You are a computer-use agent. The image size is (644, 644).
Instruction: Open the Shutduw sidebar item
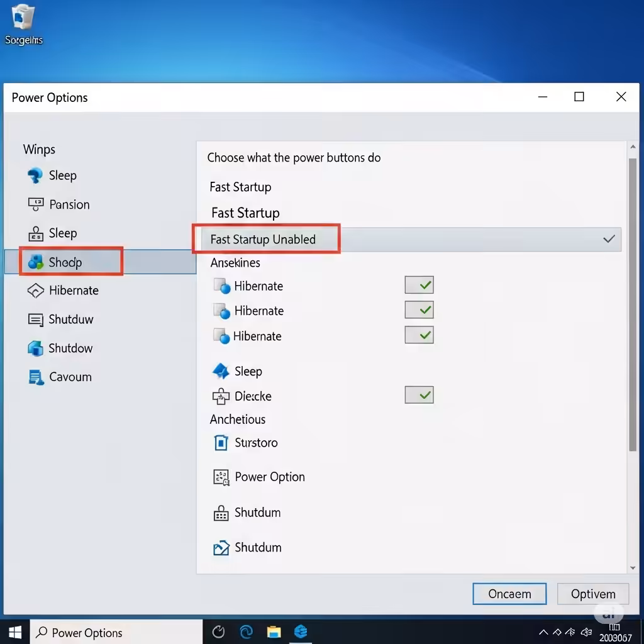click(60, 319)
